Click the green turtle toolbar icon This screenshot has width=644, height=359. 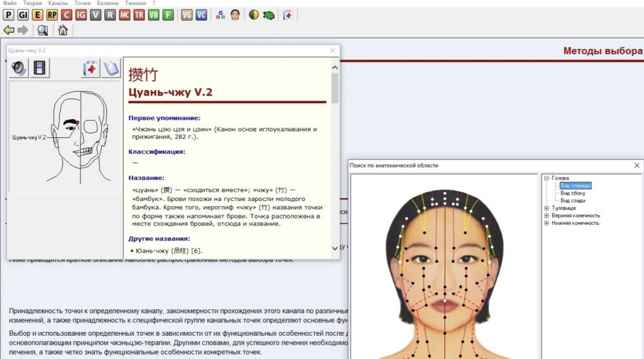269,15
